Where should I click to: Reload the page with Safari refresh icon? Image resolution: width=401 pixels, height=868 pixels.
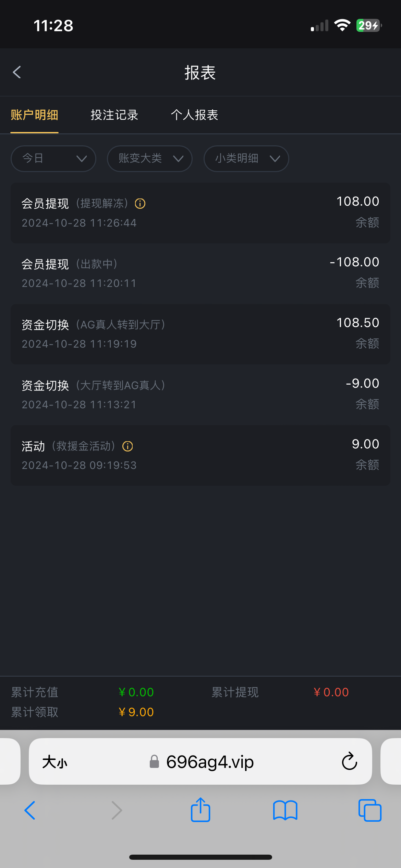[x=349, y=761]
